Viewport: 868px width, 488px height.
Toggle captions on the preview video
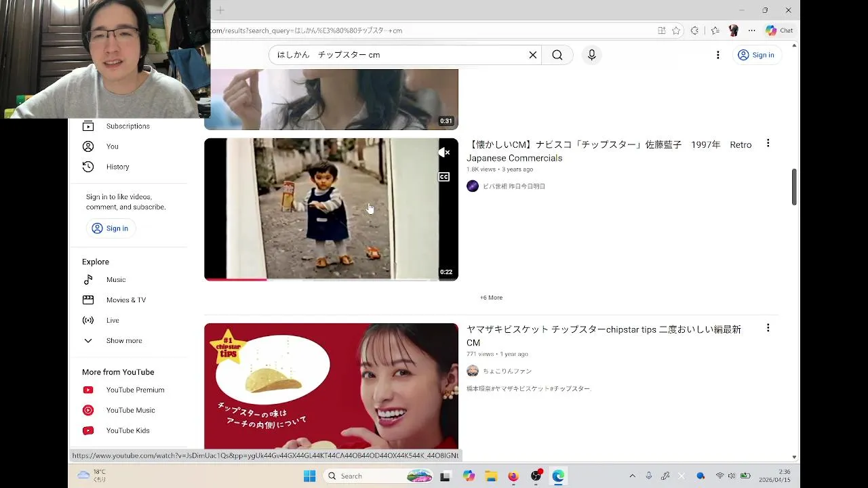pos(444,177)
